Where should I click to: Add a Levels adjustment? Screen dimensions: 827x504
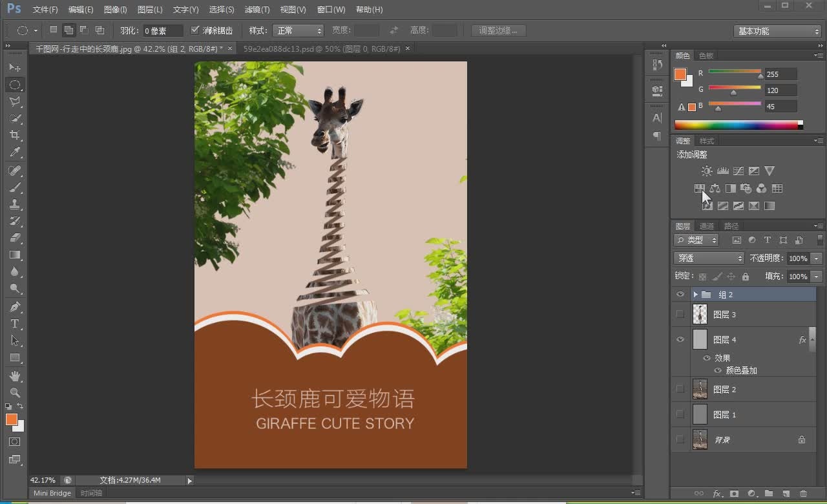[722, 171]
